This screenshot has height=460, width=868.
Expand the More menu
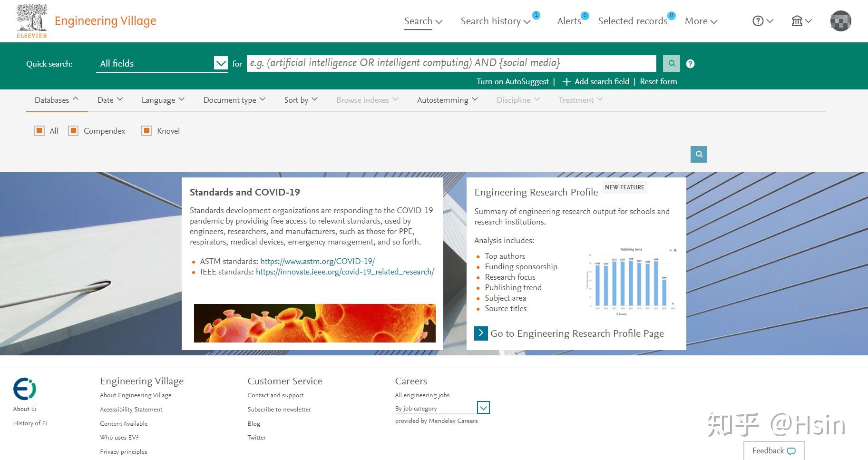coord(701,21)
